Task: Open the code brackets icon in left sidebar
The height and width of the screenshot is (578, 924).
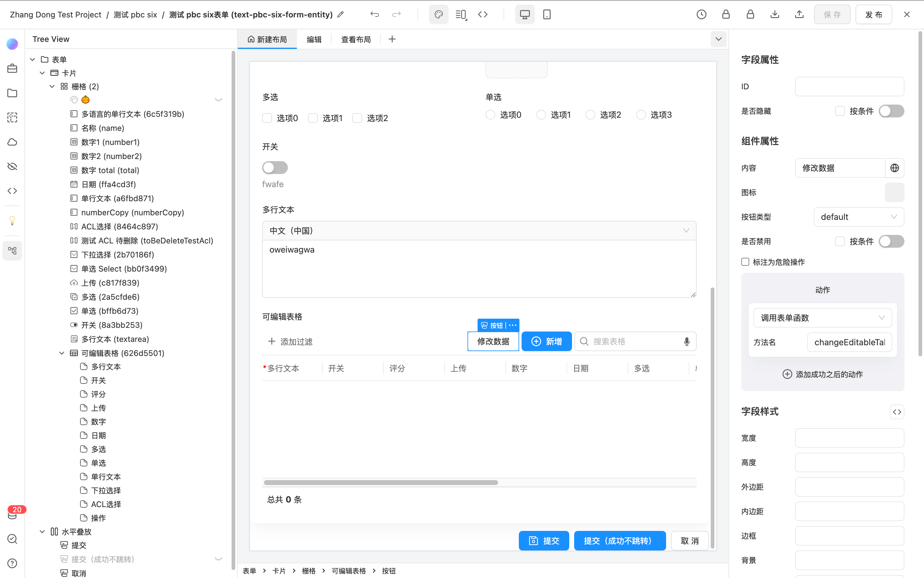Action: tap(12, 191)
